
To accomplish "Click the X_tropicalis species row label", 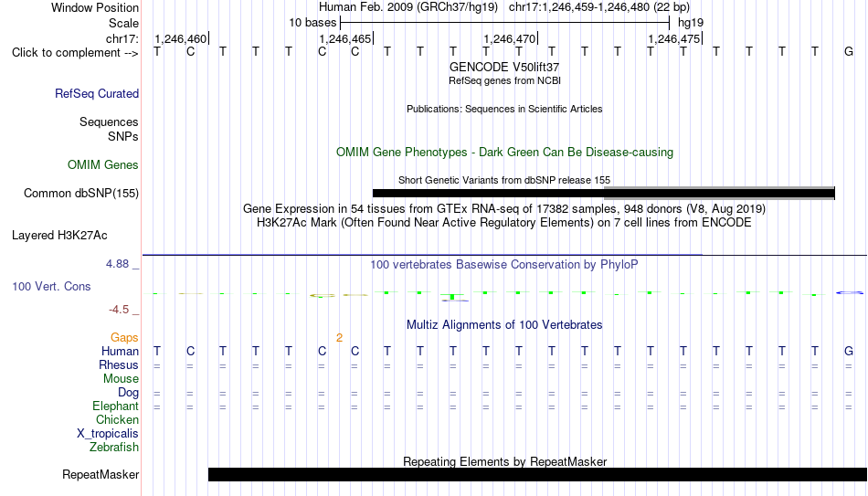I will point(108,434).
